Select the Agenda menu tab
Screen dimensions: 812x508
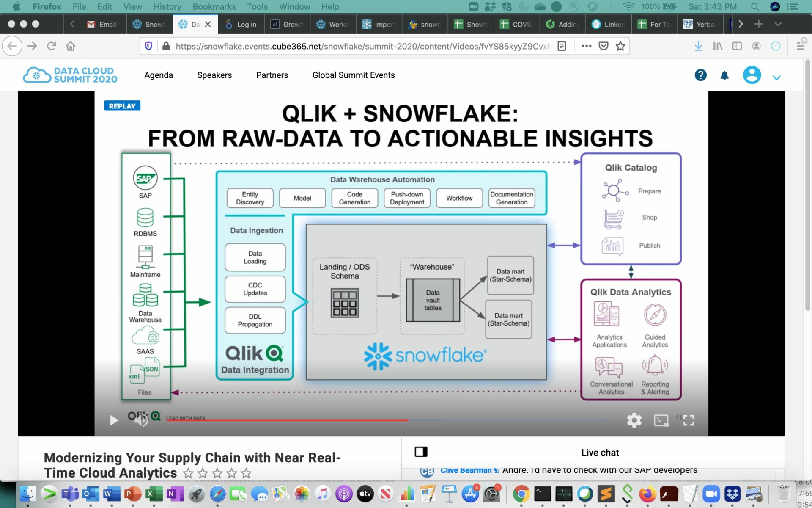(159, 75)
